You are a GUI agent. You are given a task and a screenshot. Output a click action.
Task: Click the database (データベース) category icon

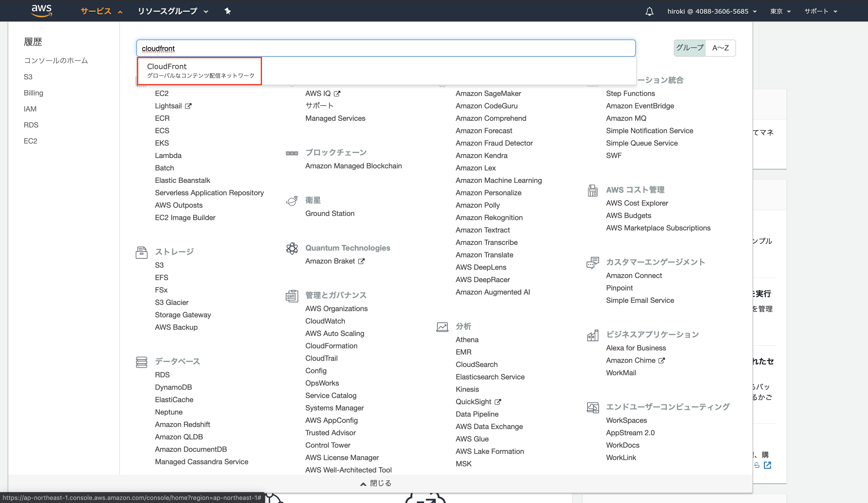pyautogui.click(x=141, y=362)
